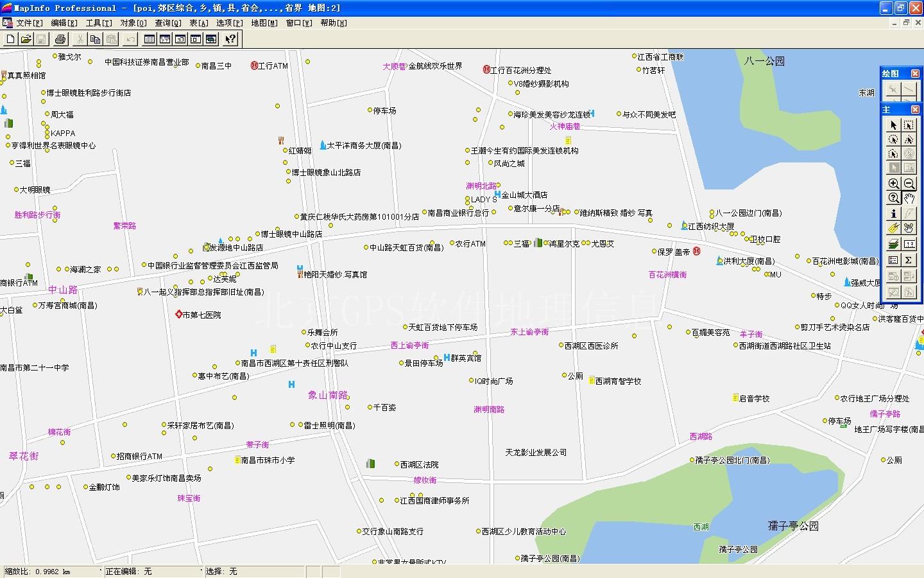Open the 对象[O] menu
Image resolution: width=924 pixels, height=578 pixels.
133,23
